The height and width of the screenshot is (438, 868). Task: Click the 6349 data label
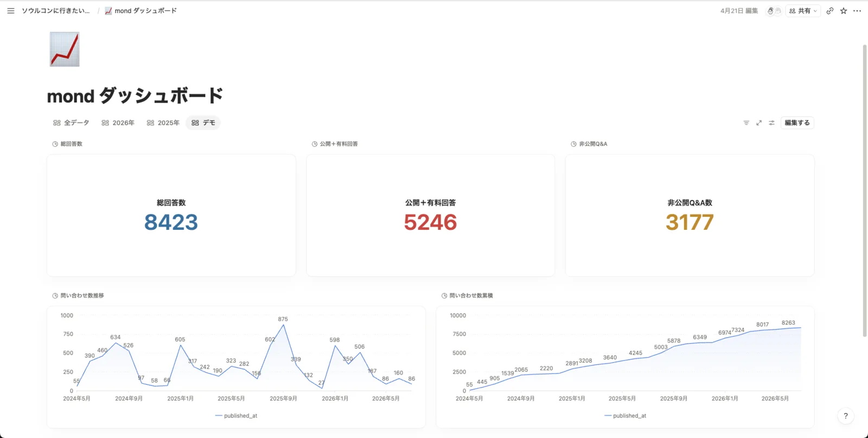(x=700, y=337)
